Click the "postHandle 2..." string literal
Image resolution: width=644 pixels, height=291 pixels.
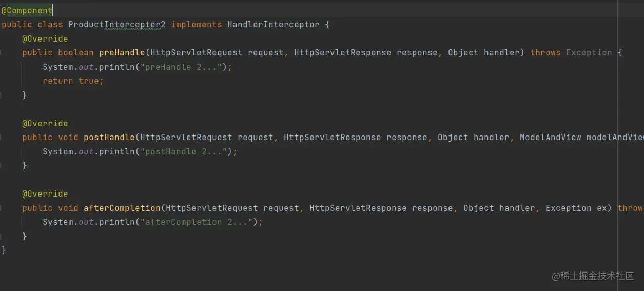[186, 152]
